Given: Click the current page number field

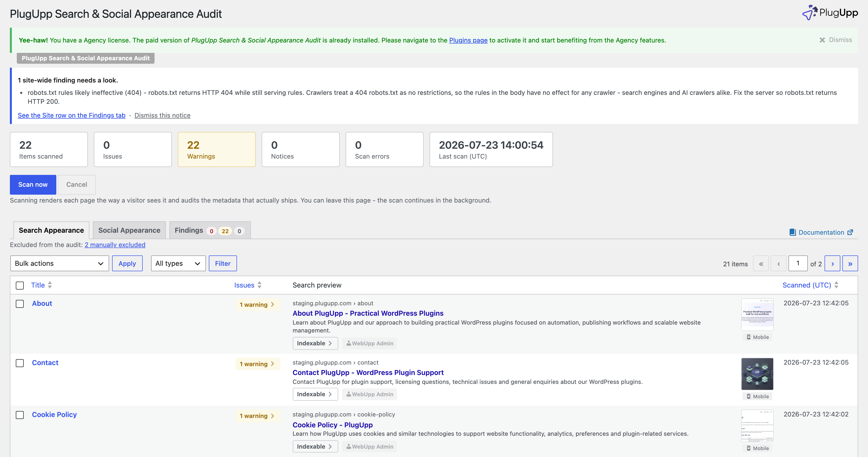Looking at the screenshot, I should tap(798, 263).
